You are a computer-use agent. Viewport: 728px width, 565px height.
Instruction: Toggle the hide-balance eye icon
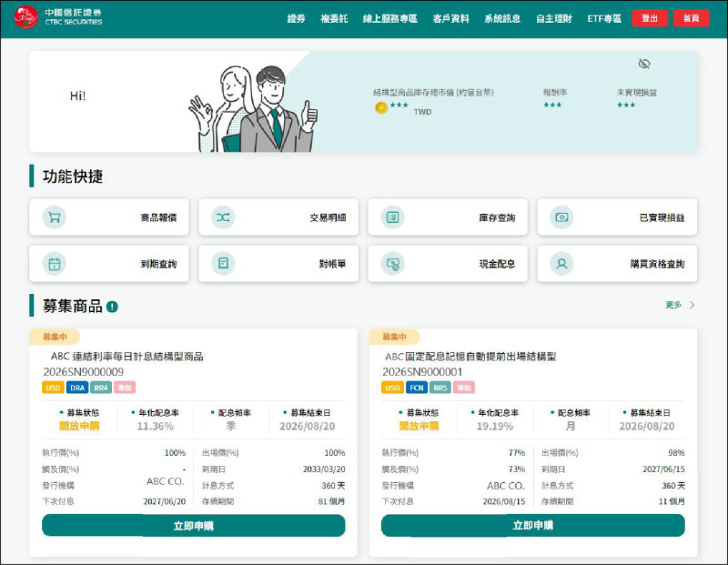(644, 64)
